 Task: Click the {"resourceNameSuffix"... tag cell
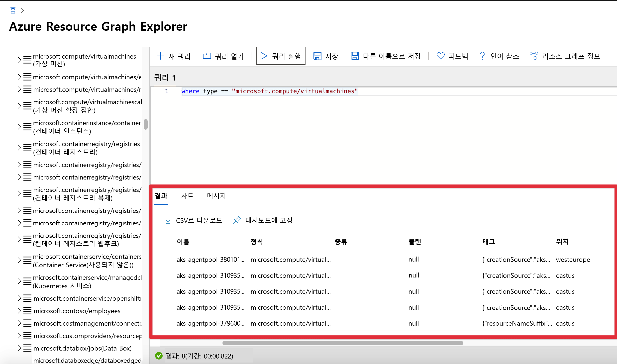click(517, 323)
